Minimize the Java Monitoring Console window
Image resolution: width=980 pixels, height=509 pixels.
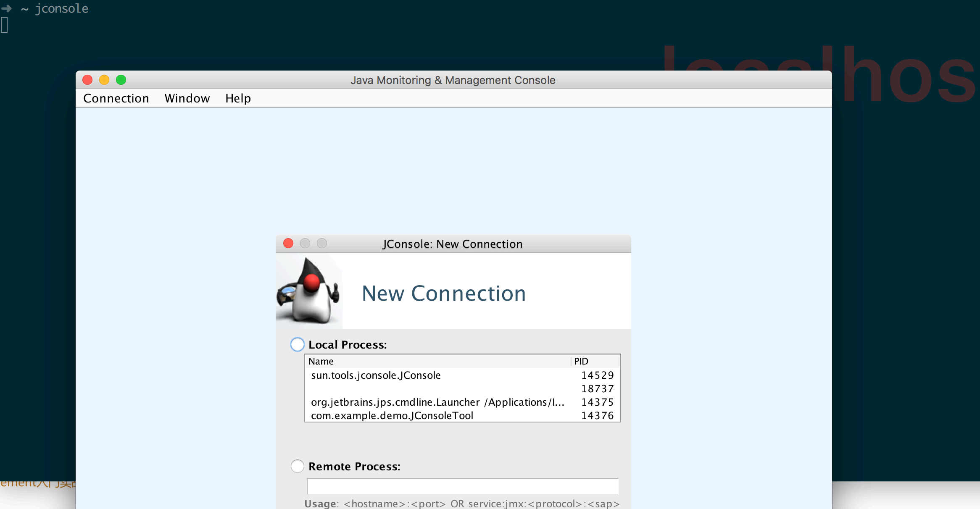(104, 80)
